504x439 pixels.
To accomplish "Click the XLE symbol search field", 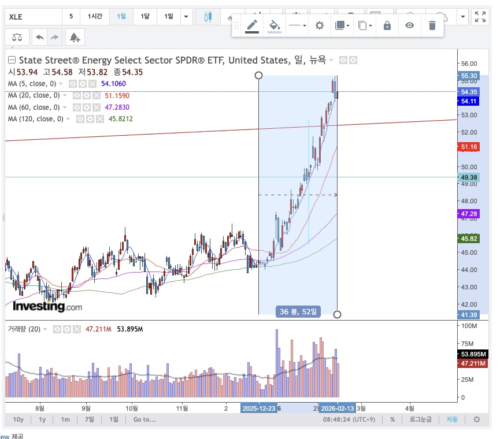I will pos(34,17).
